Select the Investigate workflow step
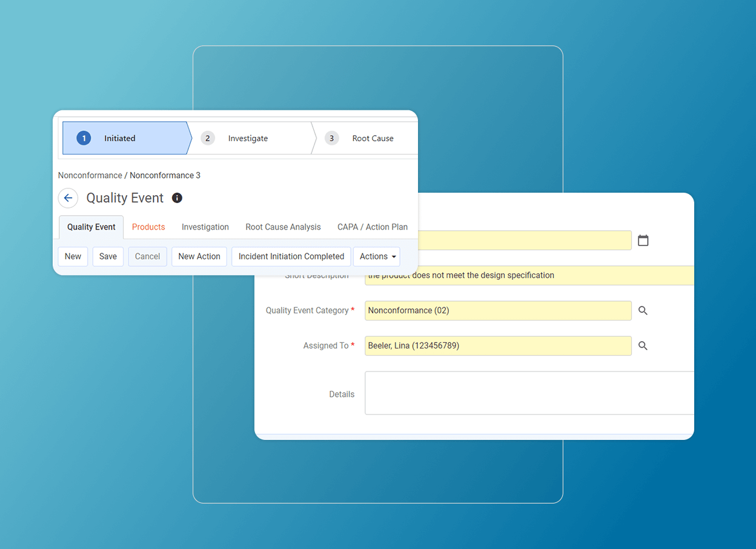756x549 pixels. (248, 138)
